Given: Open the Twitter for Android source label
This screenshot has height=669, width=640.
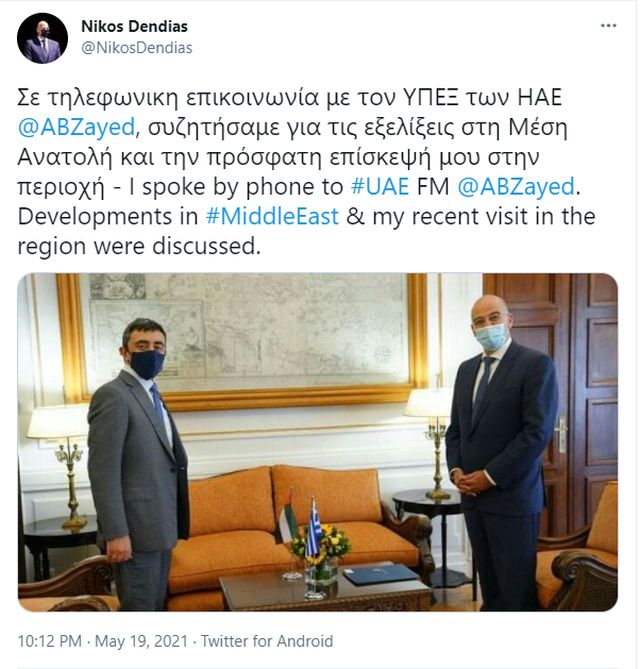Looking at the screenshot, I should pyautogui.click(x=267, y=641).
